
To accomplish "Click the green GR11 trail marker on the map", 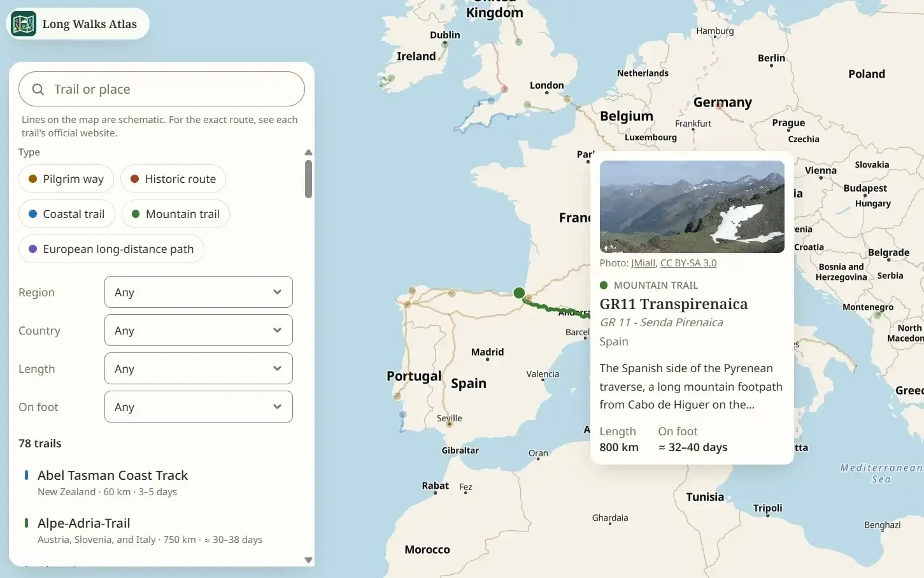I will 519,293.
